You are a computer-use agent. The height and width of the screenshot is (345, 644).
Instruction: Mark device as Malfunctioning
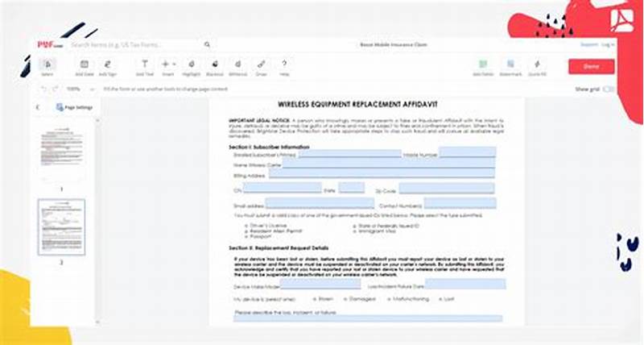coord(408,299)
